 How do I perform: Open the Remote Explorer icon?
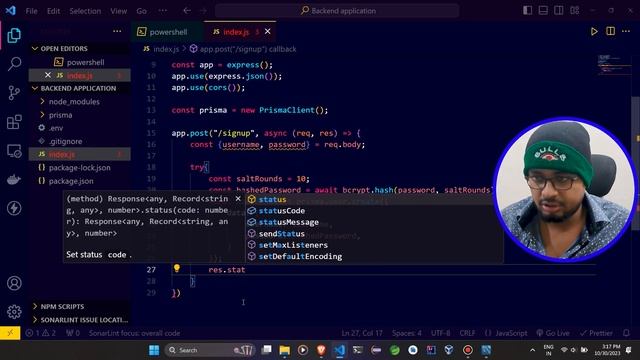point(14,151)
